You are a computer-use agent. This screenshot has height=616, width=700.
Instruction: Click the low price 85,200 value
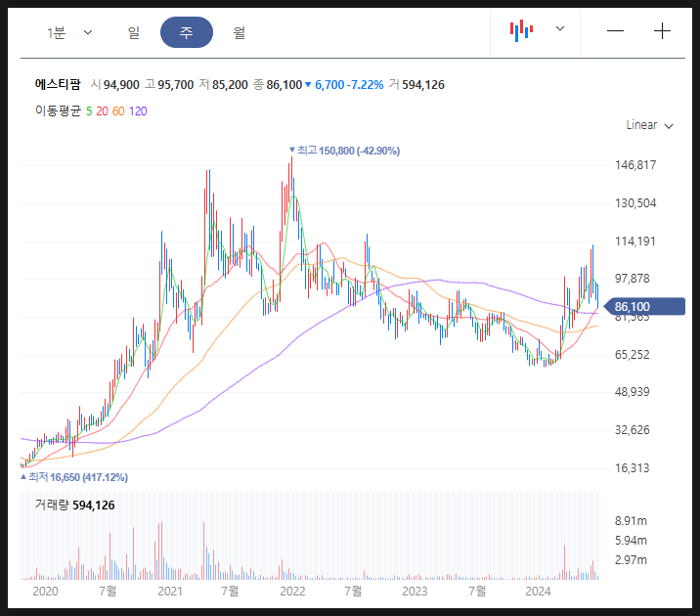click(x=230, y=85)
